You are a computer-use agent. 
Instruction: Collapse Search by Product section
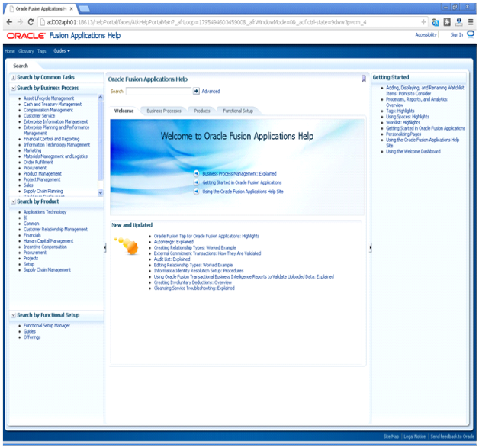14,201
